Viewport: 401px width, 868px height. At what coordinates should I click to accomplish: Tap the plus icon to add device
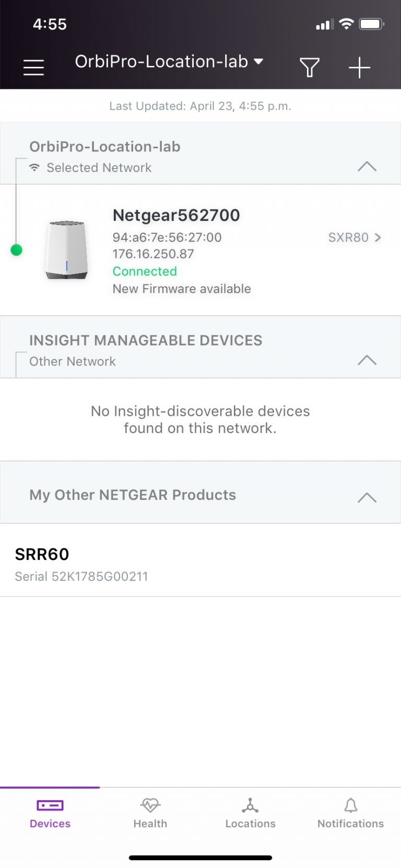click(x=359, y=68)
